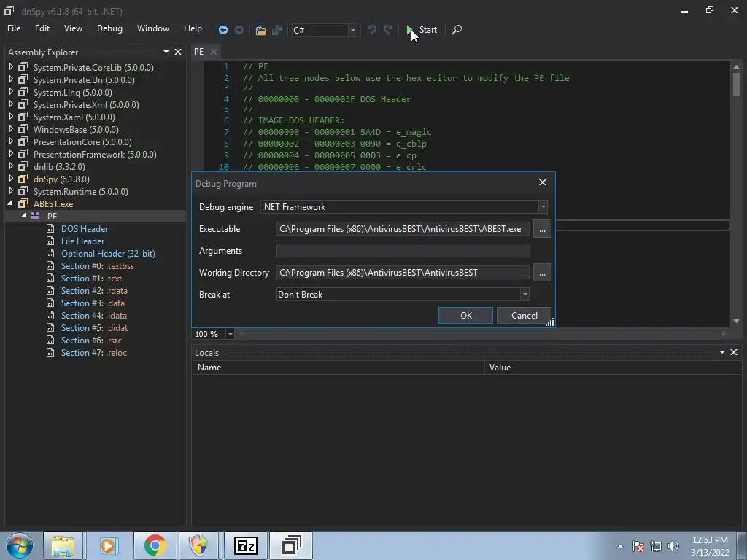Click the Section #4: .idata page icon
The image size is (747, 560).
click(x=50, y=315)
